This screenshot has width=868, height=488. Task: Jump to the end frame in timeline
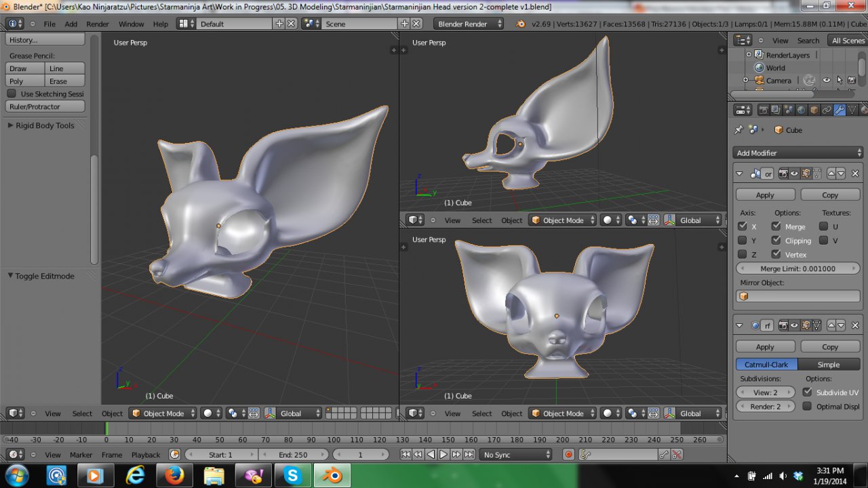pyautogui.click(x=469, y=455)
